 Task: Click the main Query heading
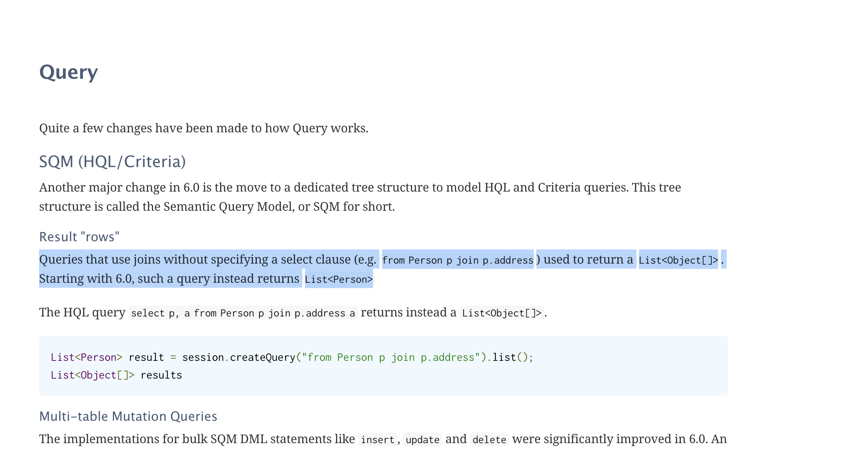coord(68,72)
